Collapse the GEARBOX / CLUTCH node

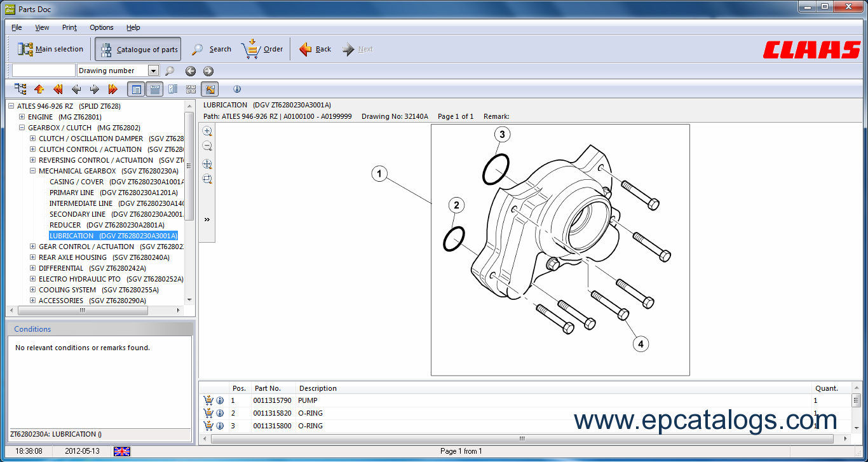(22, 128)
